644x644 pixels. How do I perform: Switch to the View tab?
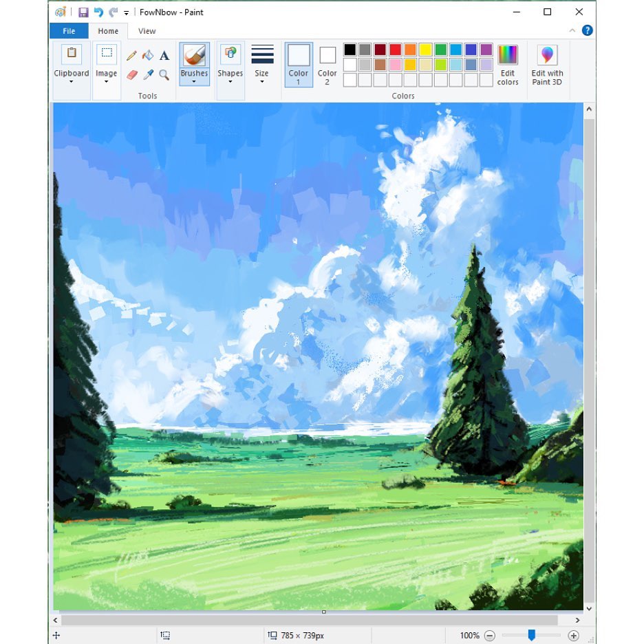click(147, 31)
